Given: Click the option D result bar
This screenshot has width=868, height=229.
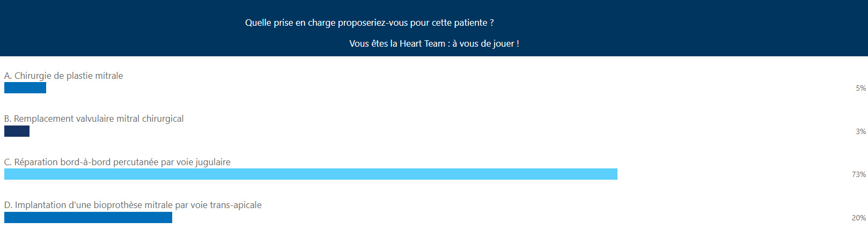Looking at the screenshot, I should 88,217.
